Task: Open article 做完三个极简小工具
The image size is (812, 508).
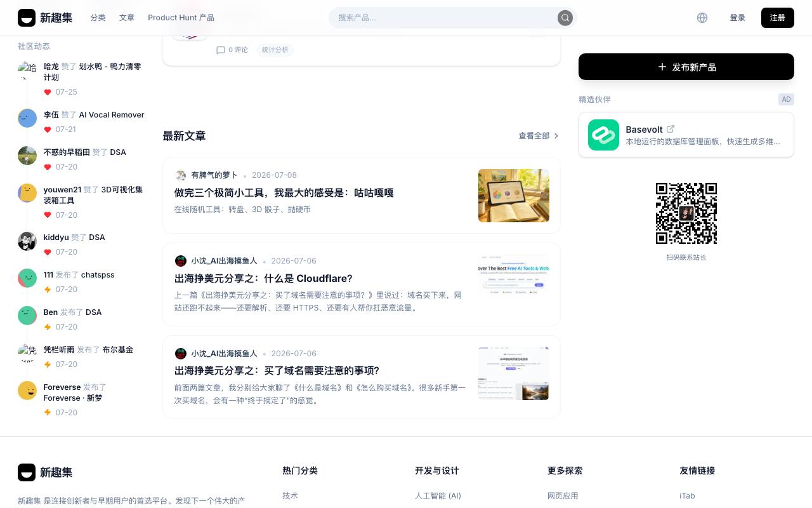Action: (284, 193)
